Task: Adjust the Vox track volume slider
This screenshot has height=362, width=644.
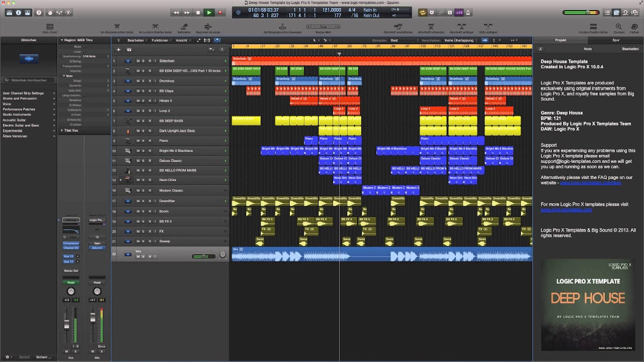Action: tap(204, 256)
